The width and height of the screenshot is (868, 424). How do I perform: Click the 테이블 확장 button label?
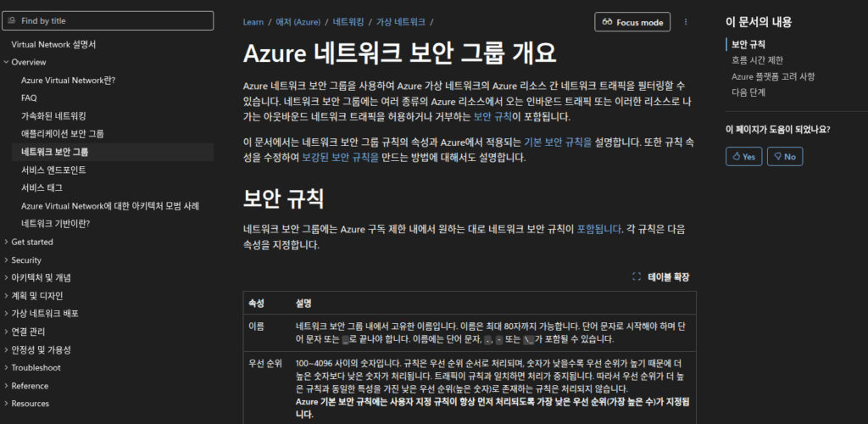click(669, 277)
